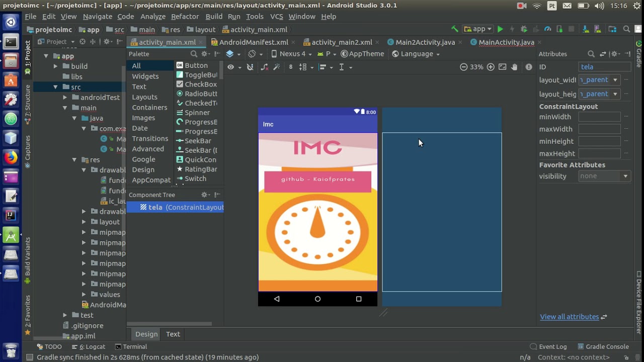Open the Android Profiler gauge icon
The image size is (644, 362).
coord(547,29)
